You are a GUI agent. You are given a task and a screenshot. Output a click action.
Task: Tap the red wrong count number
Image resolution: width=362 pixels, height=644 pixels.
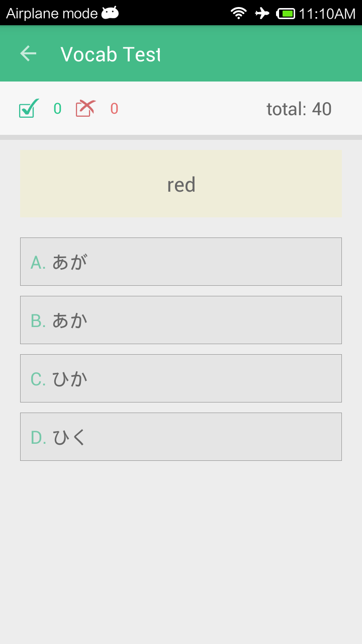114,109
